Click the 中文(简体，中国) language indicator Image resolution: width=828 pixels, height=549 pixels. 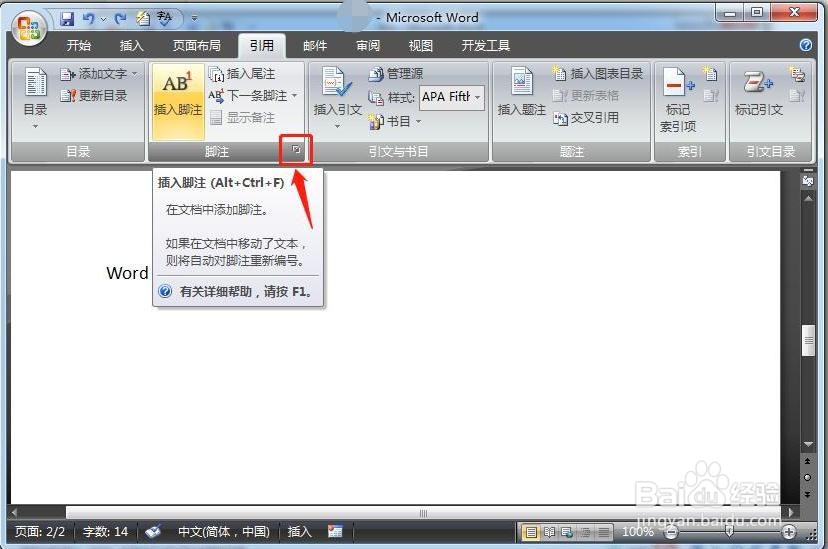tap(224, 532)
